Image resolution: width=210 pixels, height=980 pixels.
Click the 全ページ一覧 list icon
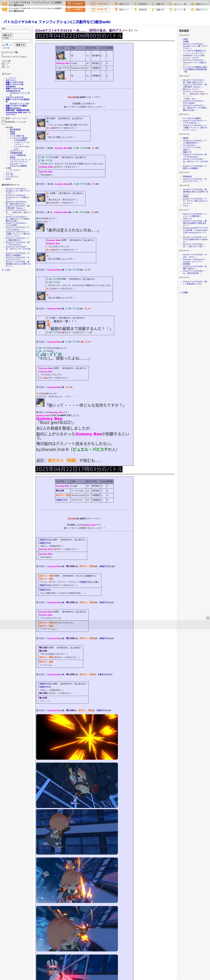click(171, 4)
